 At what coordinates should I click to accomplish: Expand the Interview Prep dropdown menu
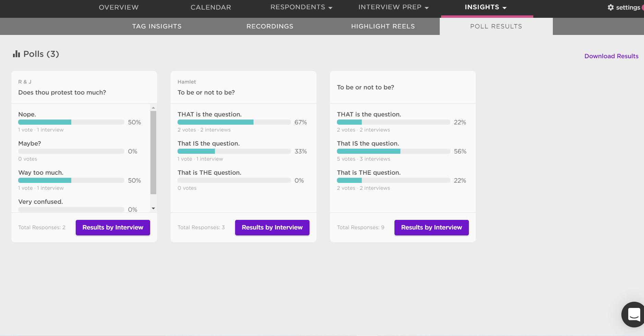[x=393, y=7]
